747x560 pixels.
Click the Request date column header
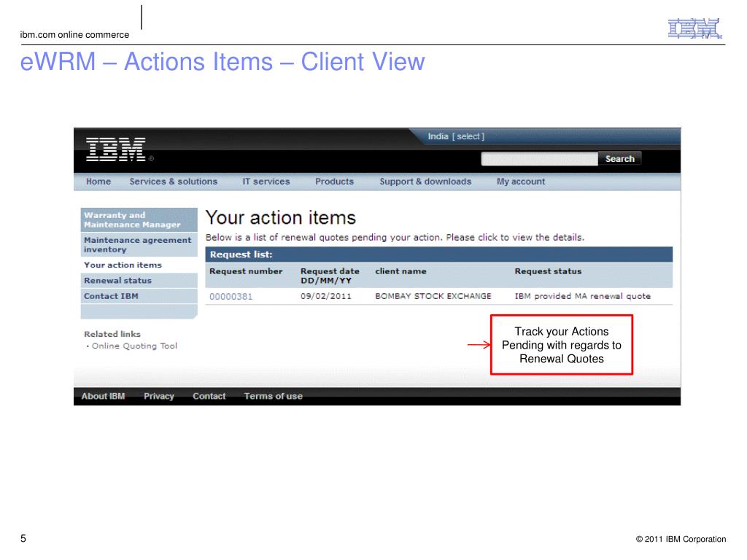click(x=330, y=276)
